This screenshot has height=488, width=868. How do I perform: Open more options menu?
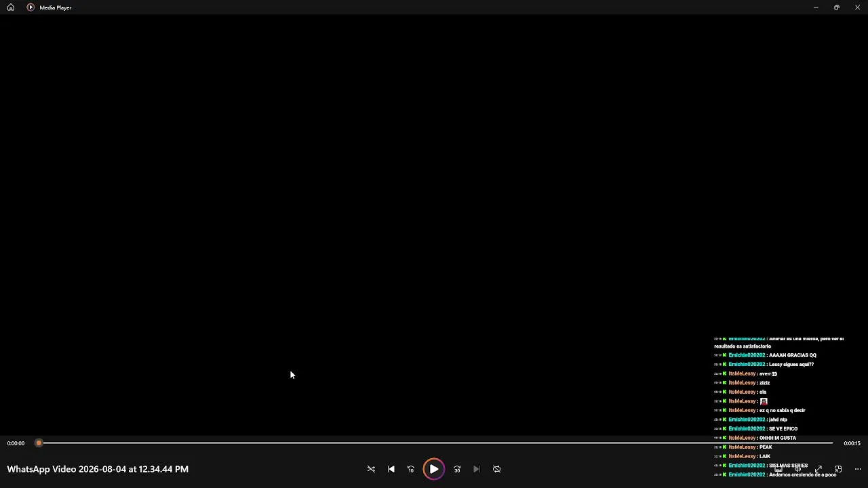coord(858,469)
